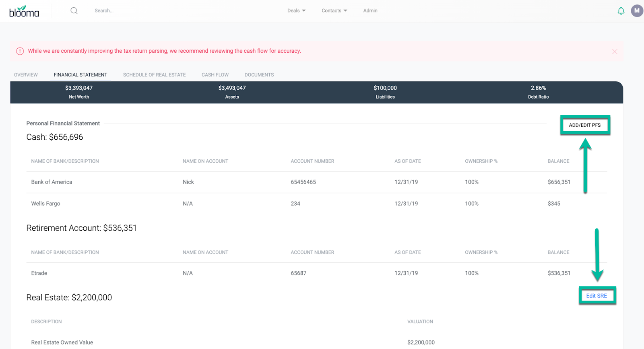
Task: Click the Cash: $656,696 heading
Action: (x=55, y=137)
